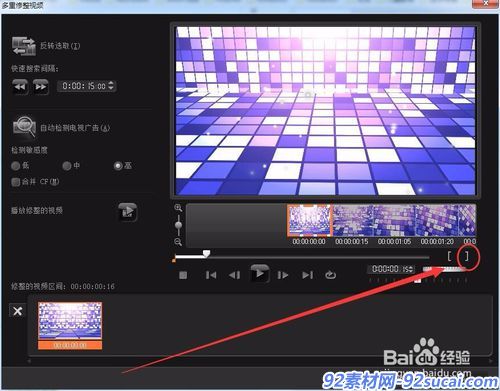Set mark-out with the right bracket
The width and height of the screenshot is (500, 391).
[x=467, y=256]
